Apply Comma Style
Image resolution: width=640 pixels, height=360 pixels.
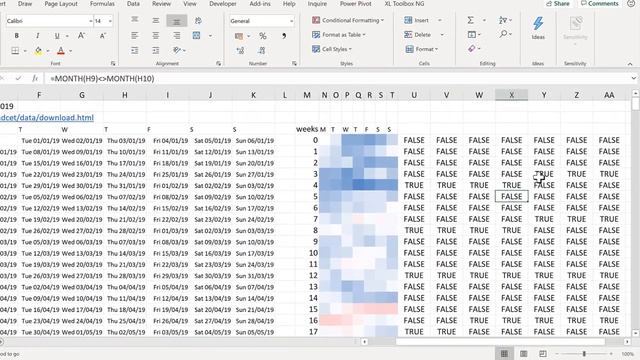pyautogui.click(x=284, y=36)
